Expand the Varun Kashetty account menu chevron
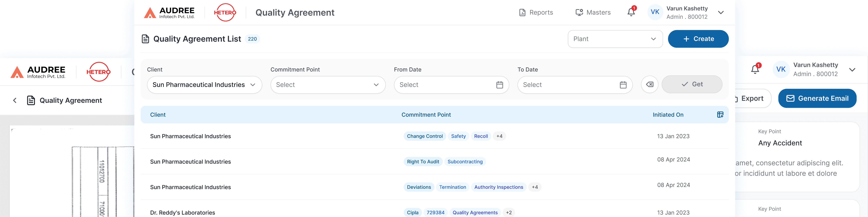Viewport: 868px width, 217px height. pyautogui.click(x=721, y=13)
